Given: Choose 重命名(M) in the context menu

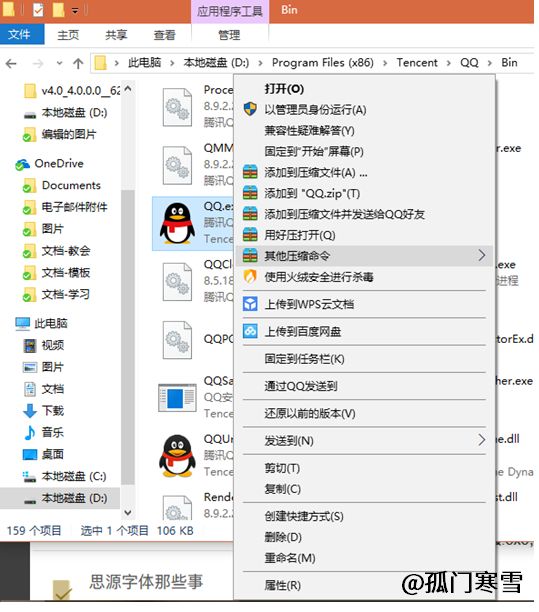Looking at the screenshot, I should (x=290, y=558).
